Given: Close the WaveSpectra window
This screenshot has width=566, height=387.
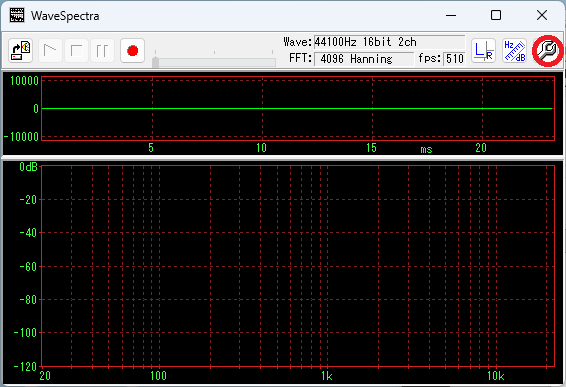Looking at the screenshot, I should [x=542, y=16].
